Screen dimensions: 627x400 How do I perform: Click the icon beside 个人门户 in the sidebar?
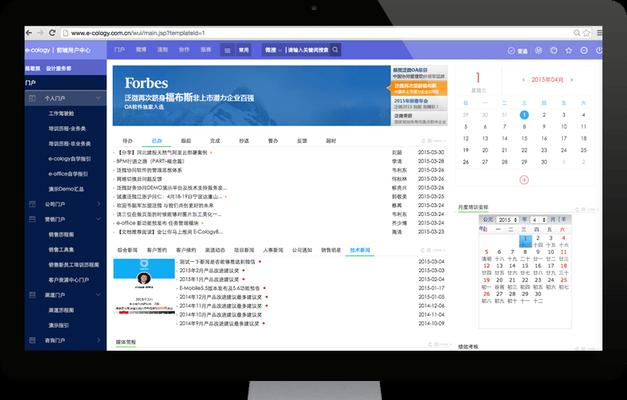(x=32, y=98)
